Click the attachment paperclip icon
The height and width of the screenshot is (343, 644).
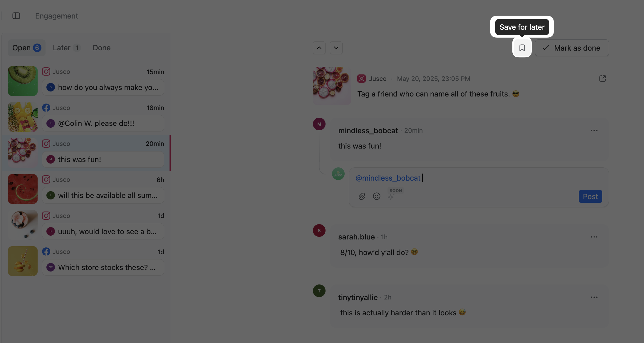point(362,196)
